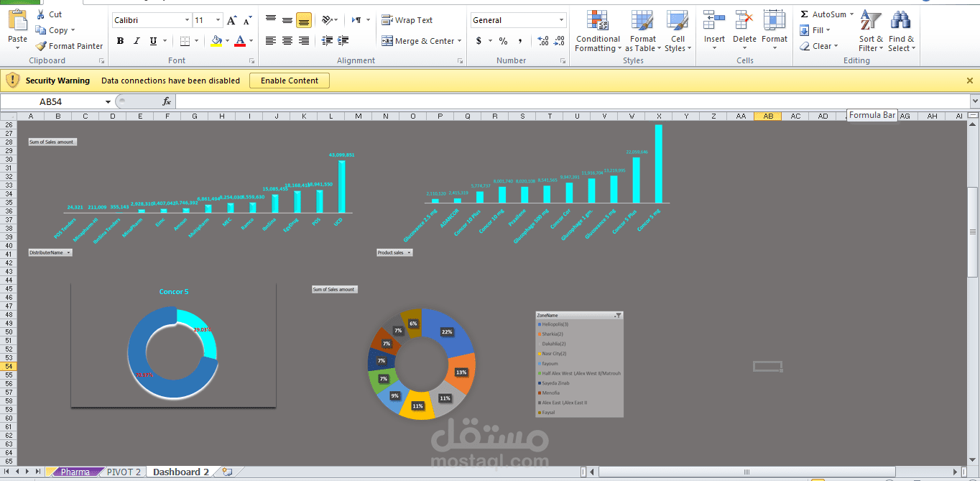This screenshot has width=980, height=481.
Task: Open the AutoSum menu
Action: [x=828, y=14]
